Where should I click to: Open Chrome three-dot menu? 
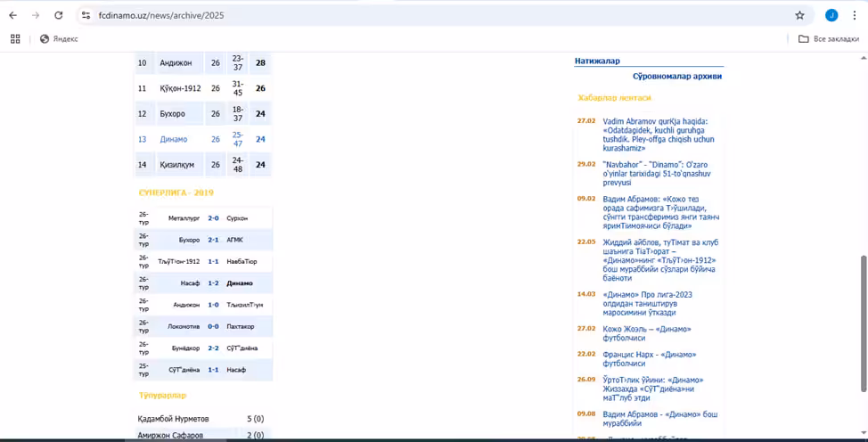pyautogui.click(x=854, y=15)
